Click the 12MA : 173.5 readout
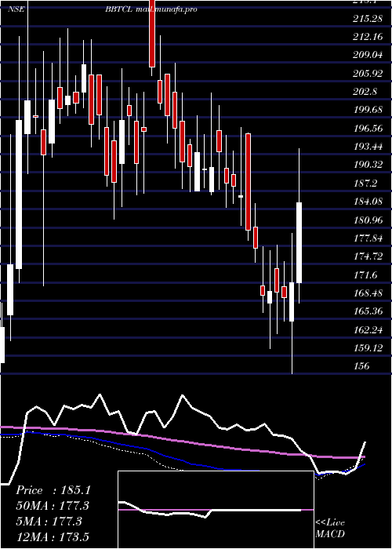This screenshot has height=549, width=392. [53, 536]
